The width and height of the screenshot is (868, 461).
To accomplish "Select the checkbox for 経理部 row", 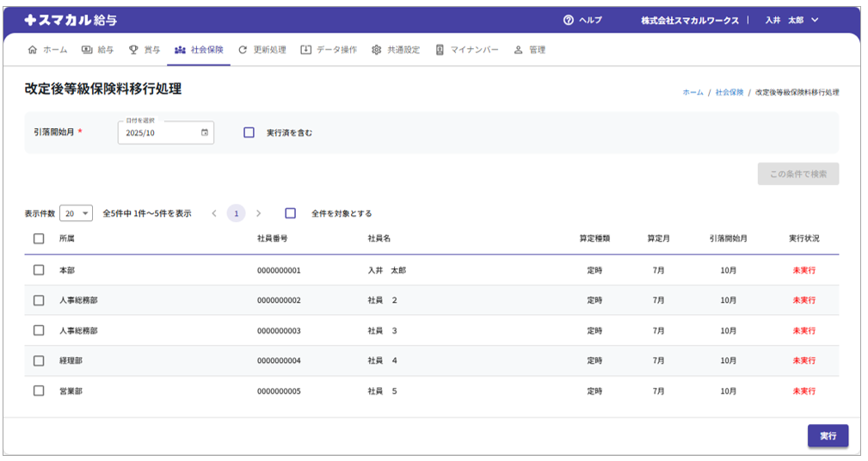I will tap(39, 360).
